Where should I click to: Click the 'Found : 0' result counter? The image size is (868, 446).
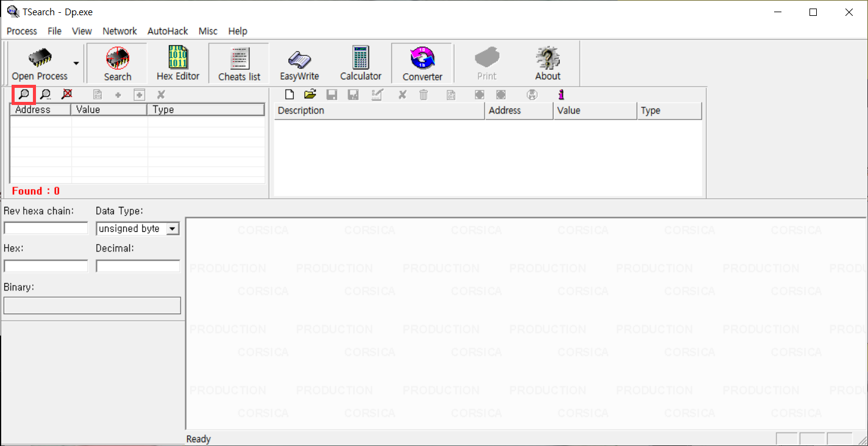36,191
